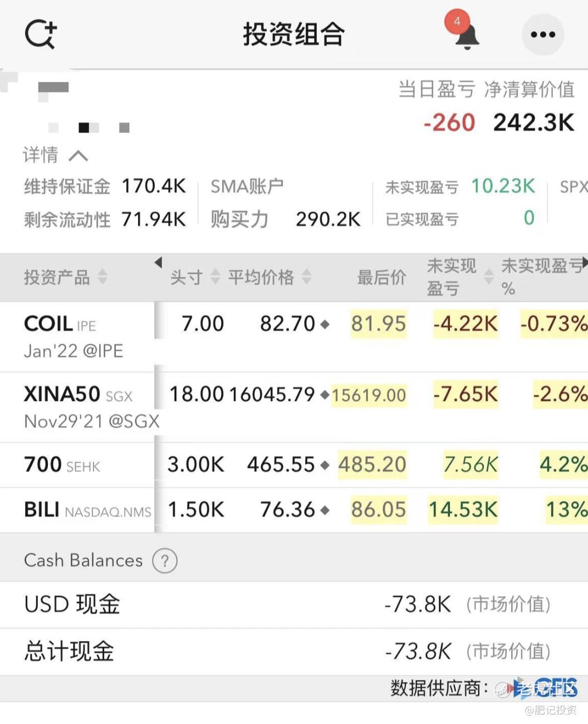This screenshot has width=588, height=724.
Task: Collapse the 详情 details section chevron
Action: pyautogui.click(x=78, y=155)
